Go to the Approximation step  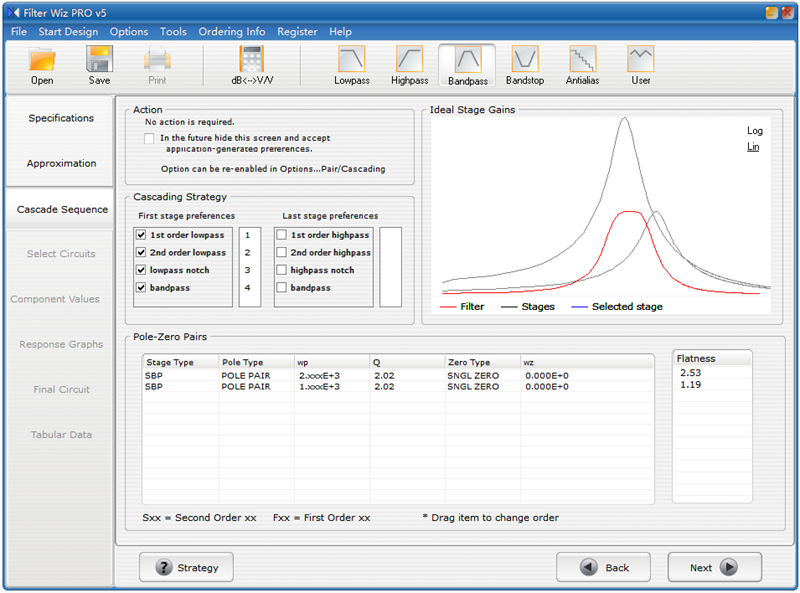click(61, 163)
